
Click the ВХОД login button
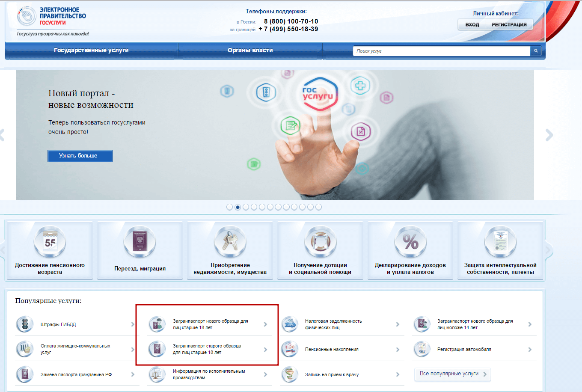[x=472, y=24]
